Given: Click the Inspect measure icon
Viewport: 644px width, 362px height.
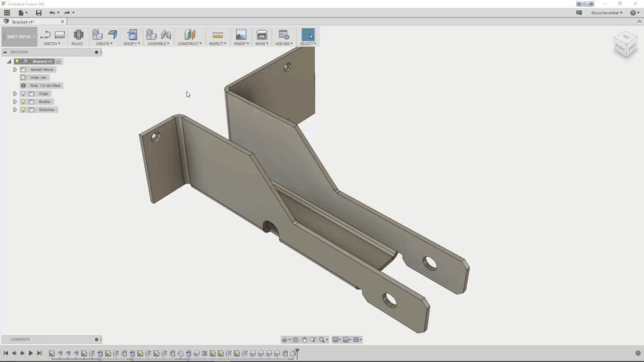Looking at the screenshot, I should pyautogui.click(x=217, y=35).
